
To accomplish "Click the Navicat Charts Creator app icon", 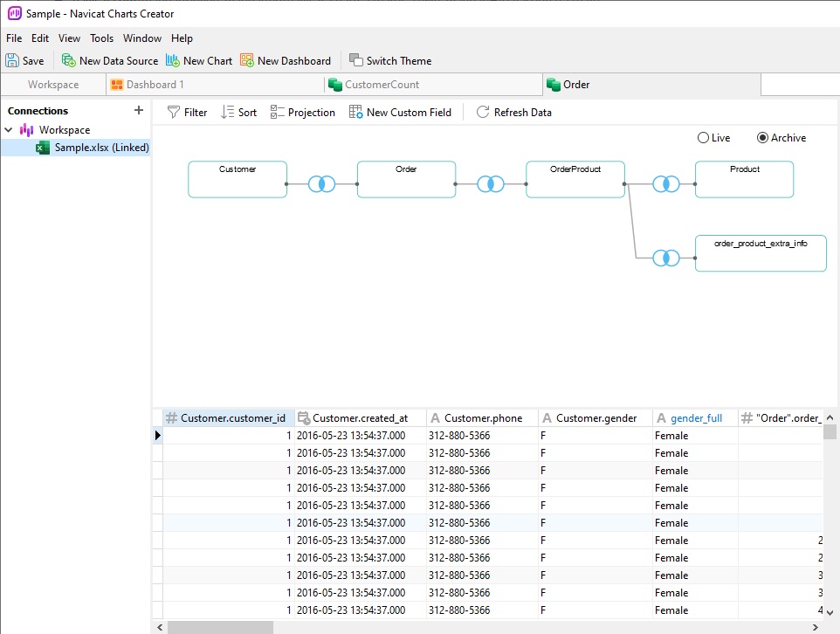I will pyautogui.click(x=15, y=13).
